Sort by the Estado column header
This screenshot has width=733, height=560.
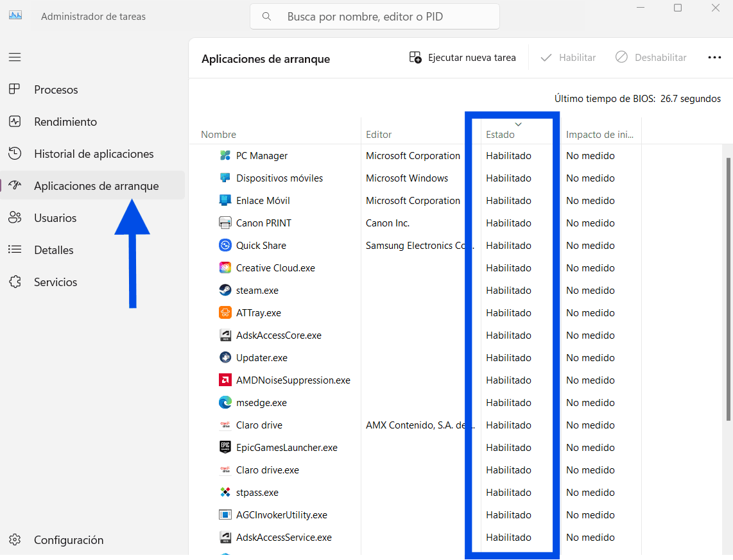coord(500,135)
